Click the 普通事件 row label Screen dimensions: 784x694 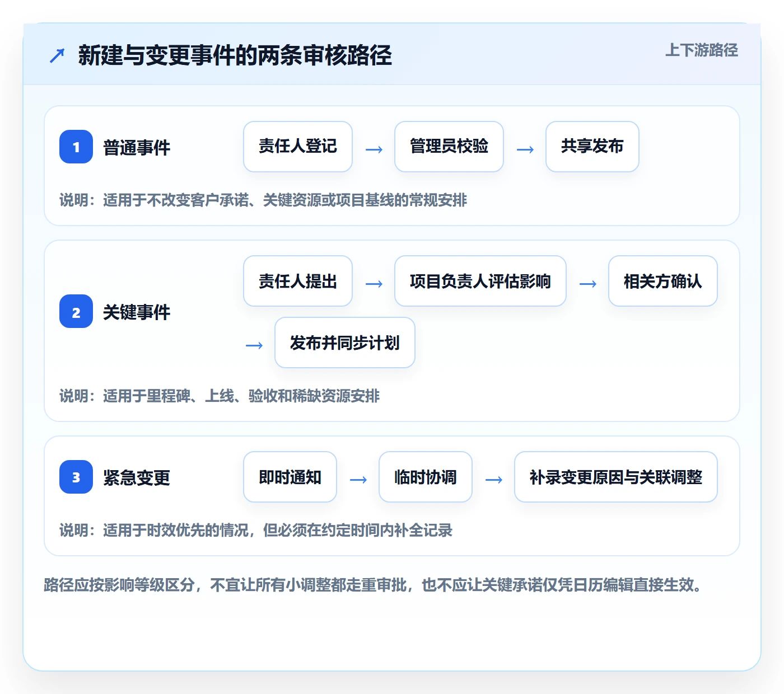137,148
